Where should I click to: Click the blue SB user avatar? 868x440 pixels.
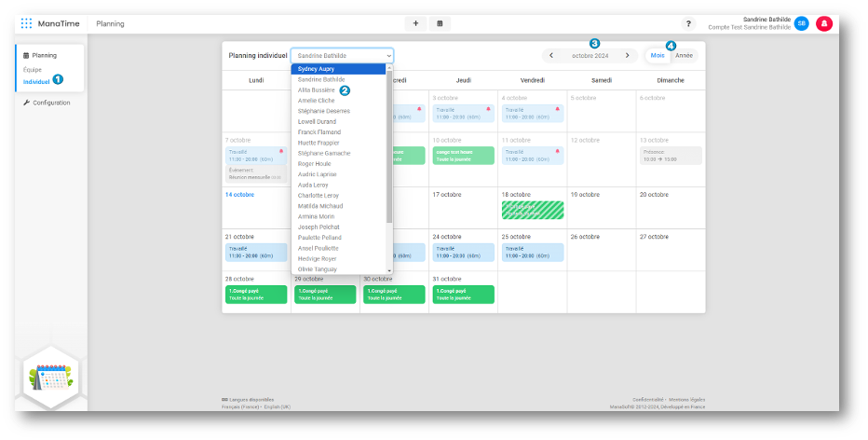coord(801,23)
